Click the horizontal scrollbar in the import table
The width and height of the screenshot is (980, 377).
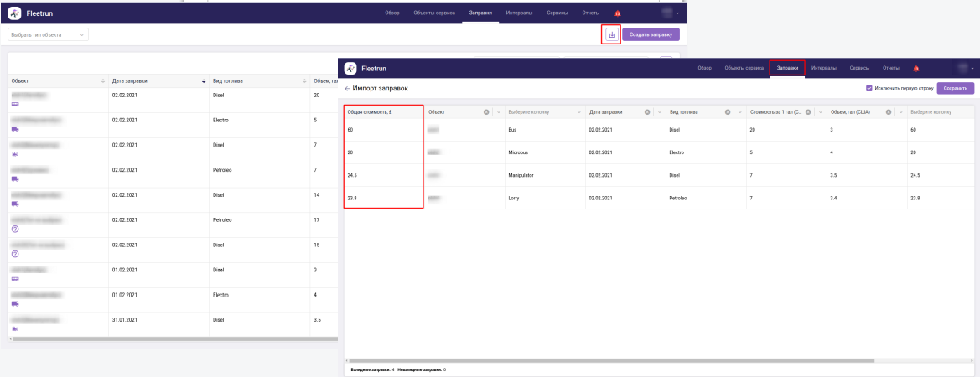[x=612, y=360]
